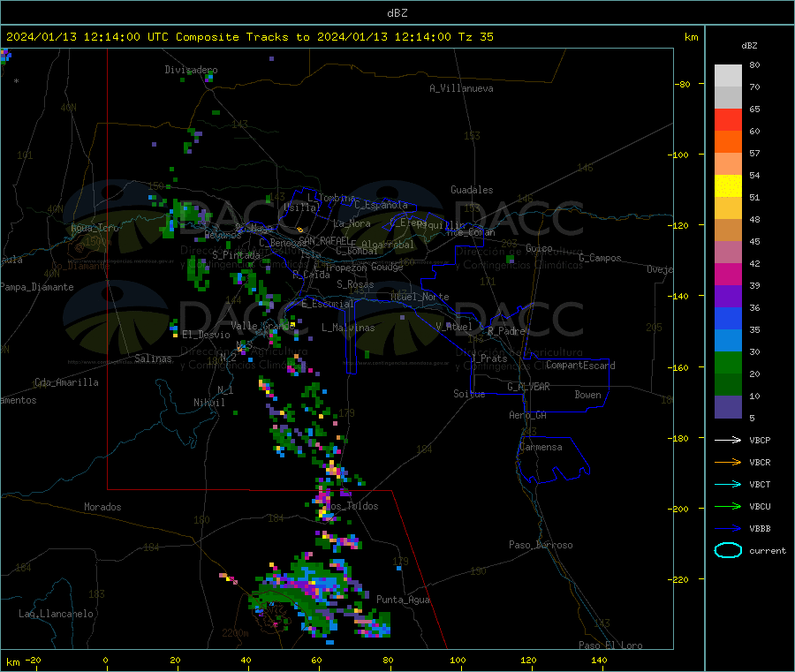Viewport: 795px width, 672px height.
Task: Click the 'Morados' map label
Action: 102,507
